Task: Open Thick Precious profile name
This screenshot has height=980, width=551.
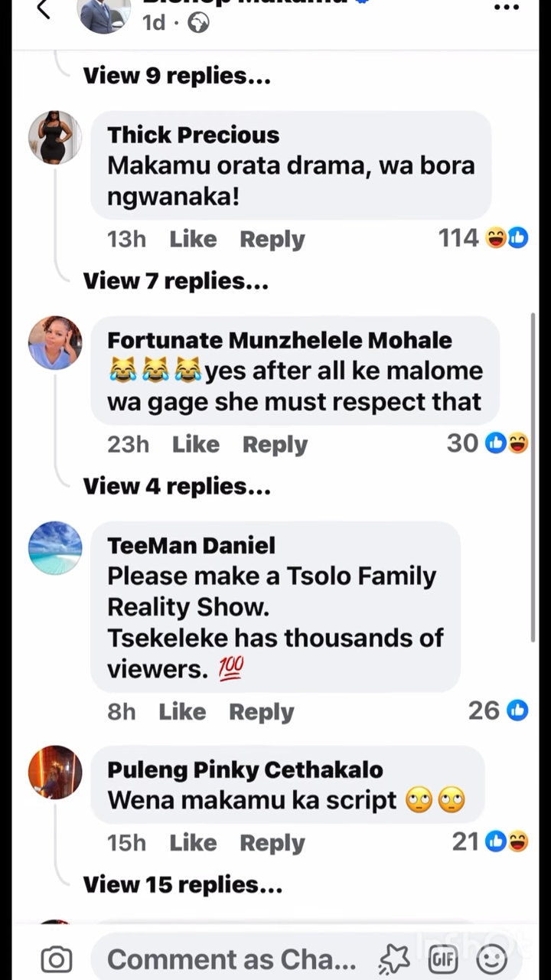Action: click(x=193, y=135)
